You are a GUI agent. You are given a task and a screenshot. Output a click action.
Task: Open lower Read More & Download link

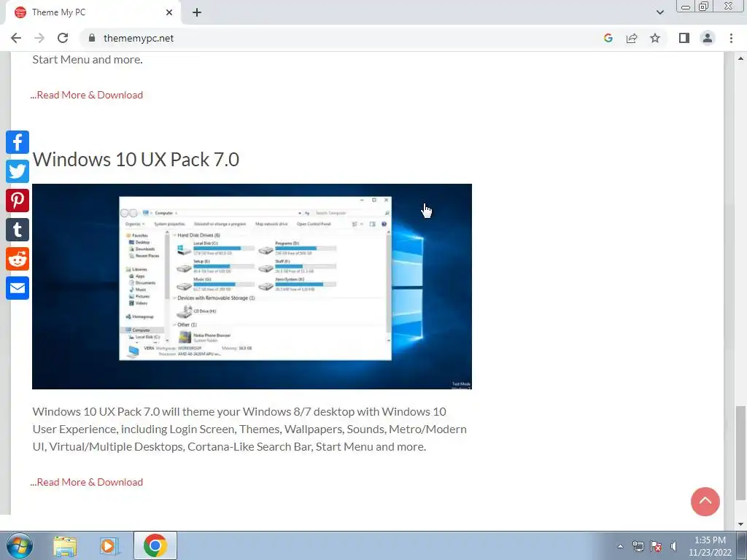87,482
